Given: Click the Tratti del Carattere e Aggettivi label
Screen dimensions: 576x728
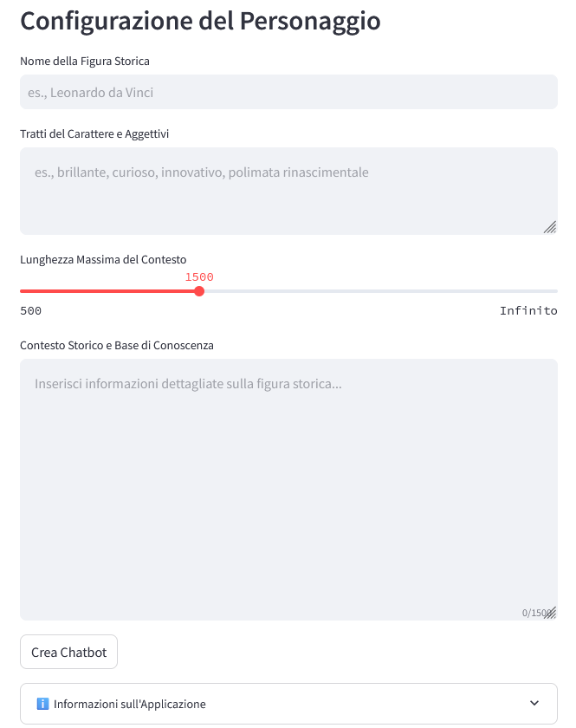Looking at the screenshot, I should [94, 133].
